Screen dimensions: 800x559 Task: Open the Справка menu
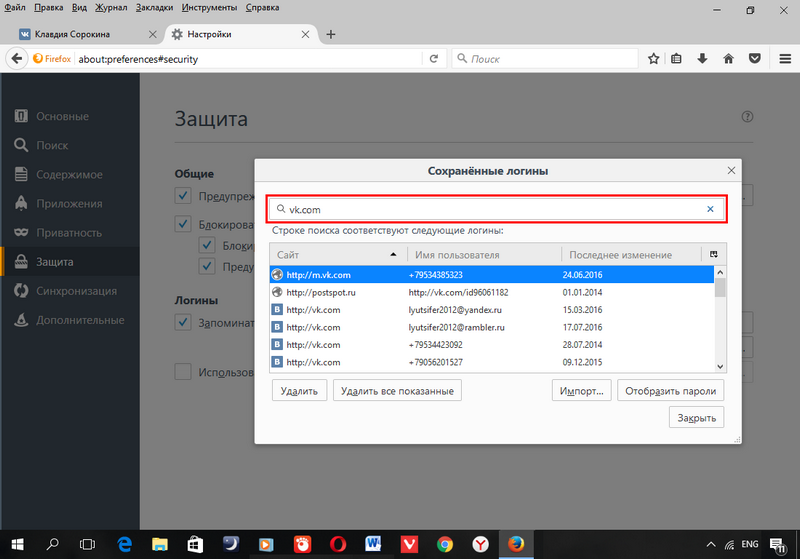[262, 8]
